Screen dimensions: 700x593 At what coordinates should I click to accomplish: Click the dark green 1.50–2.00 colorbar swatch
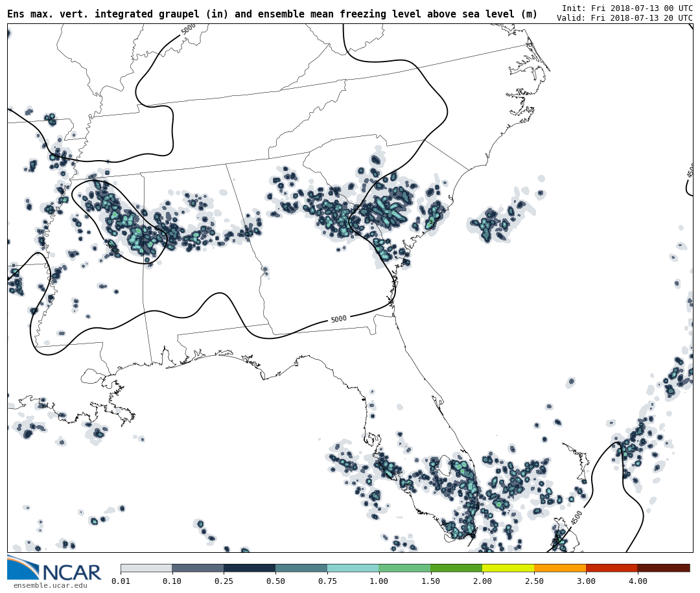[456, 568]
